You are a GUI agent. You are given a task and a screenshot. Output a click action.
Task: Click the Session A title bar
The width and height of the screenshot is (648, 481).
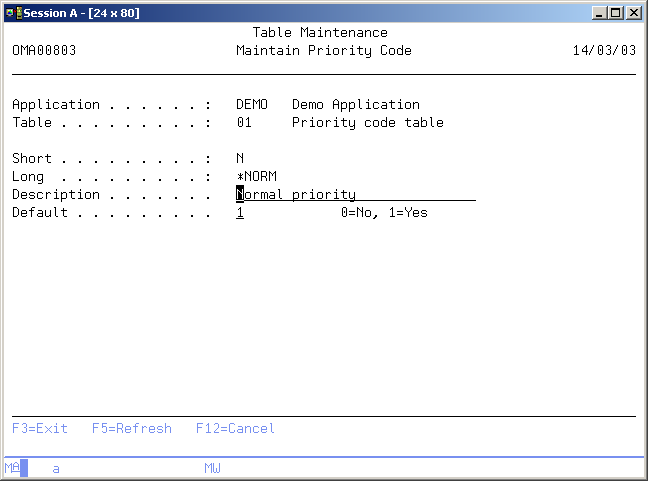300,12
